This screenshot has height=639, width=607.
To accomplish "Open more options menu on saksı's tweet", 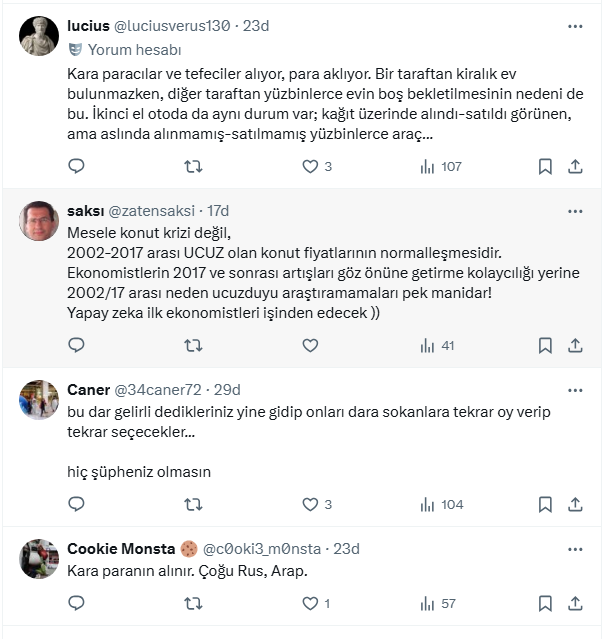I will 575,211.
